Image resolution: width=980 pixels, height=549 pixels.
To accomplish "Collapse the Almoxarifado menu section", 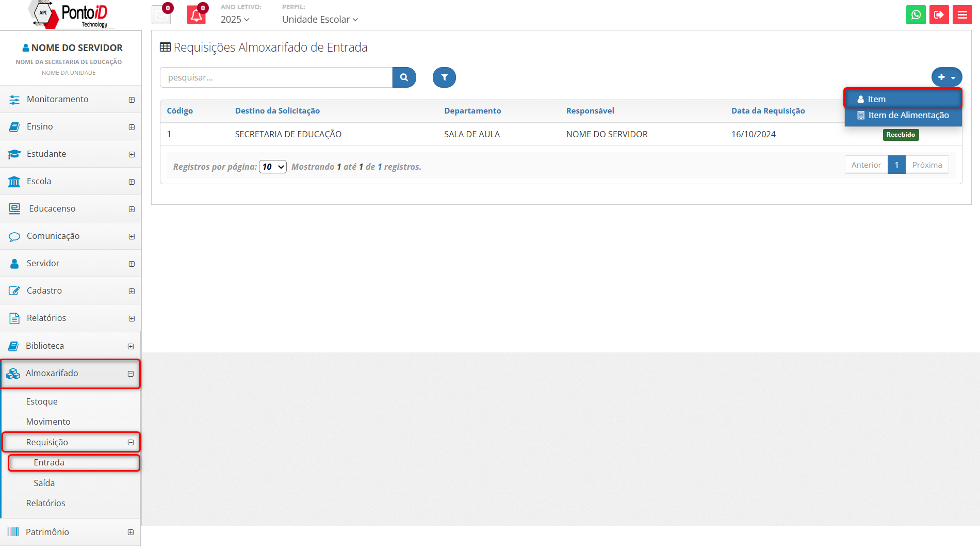I will pos(130,374).
